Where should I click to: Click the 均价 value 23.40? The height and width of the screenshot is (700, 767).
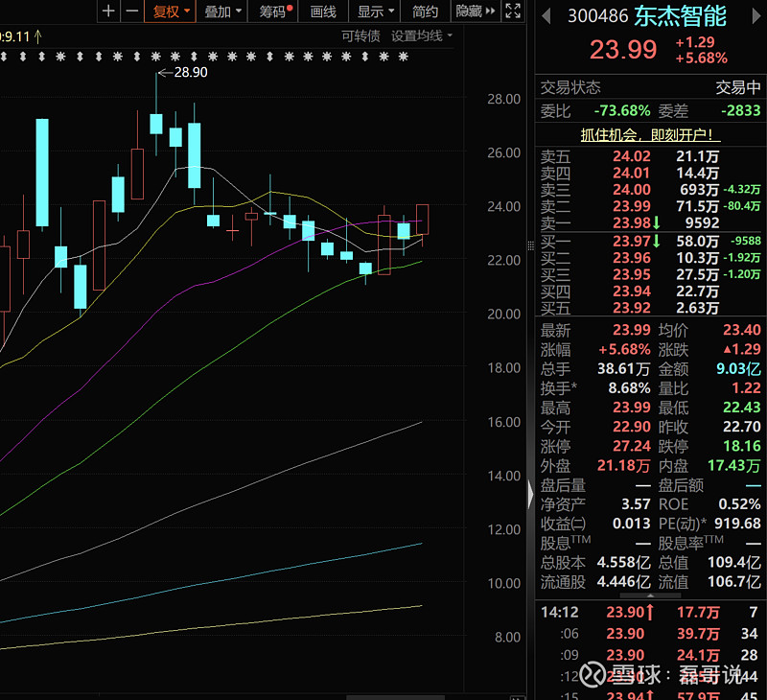pyautogui.click(x=741, y=330)
